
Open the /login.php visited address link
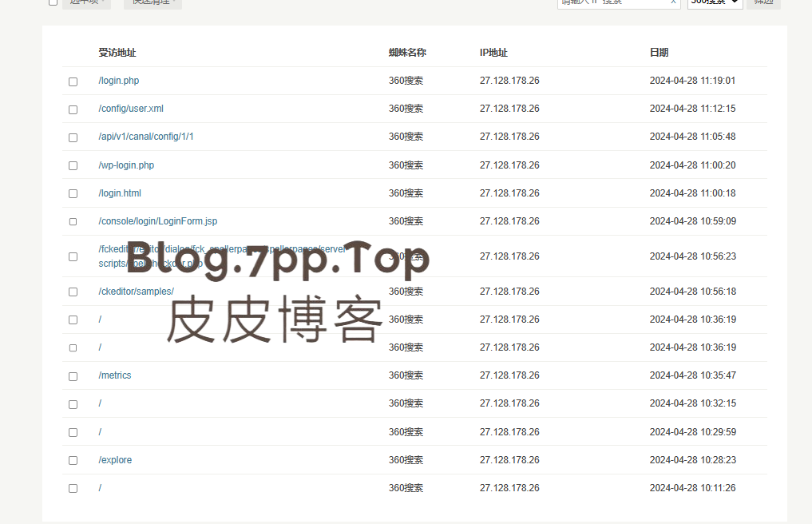click(x=119, y=81)
